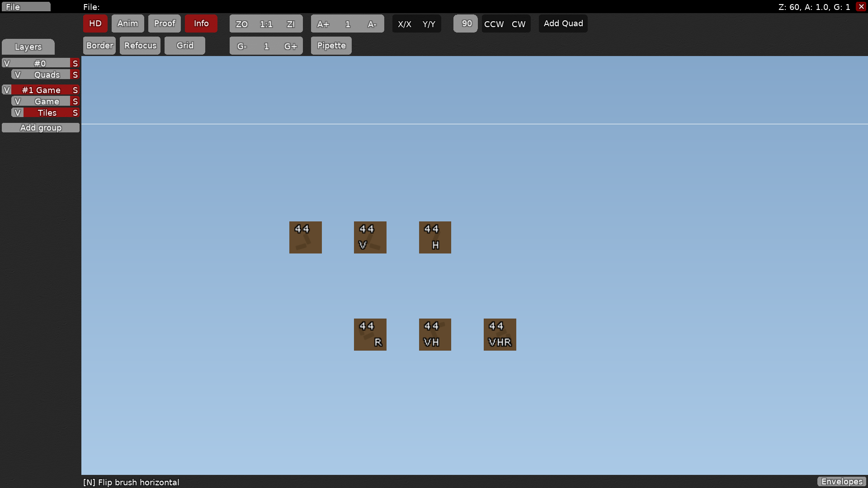The width and height of the screenshot is (868, 488).
Task: Click Refocus to recenter view
Action: (x=140, y=46)
